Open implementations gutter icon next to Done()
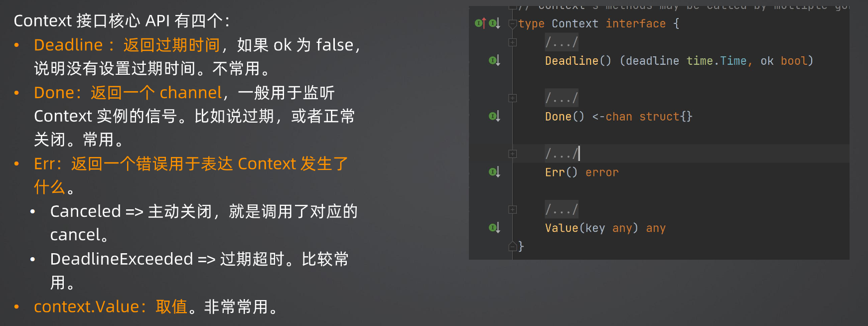 pyautogui.click(x=495, y=116)
